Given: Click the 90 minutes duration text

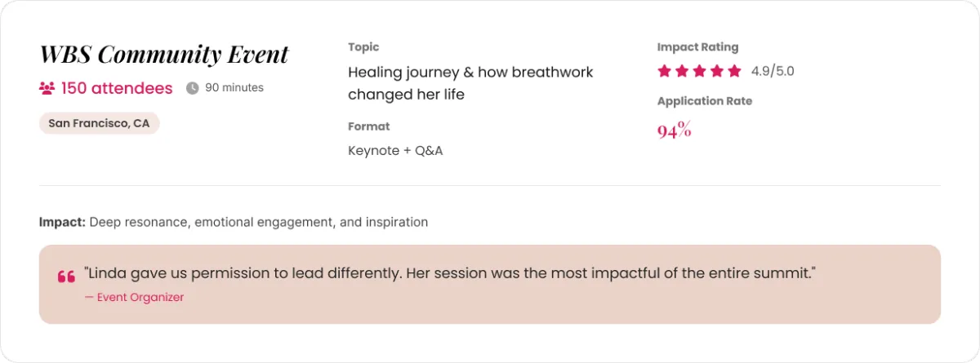Looking at the screenshot, I should coord(234,87).
